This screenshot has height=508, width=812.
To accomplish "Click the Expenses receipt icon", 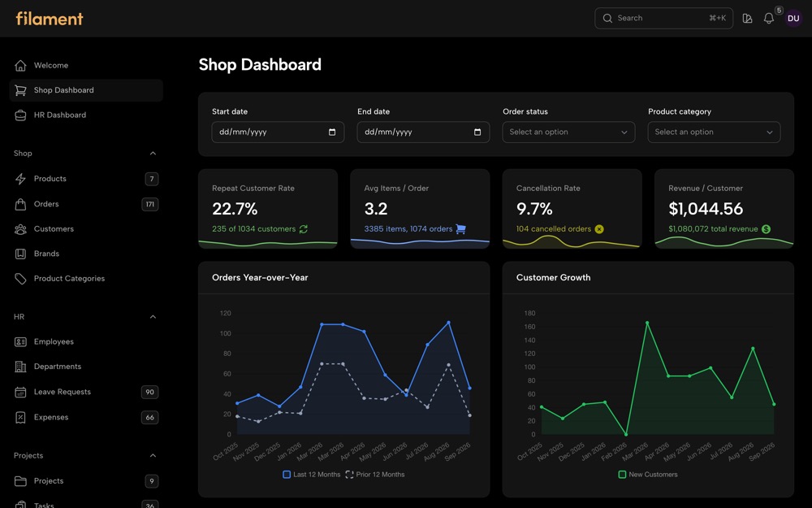I will pyautogui.click(x=20, y=417).
